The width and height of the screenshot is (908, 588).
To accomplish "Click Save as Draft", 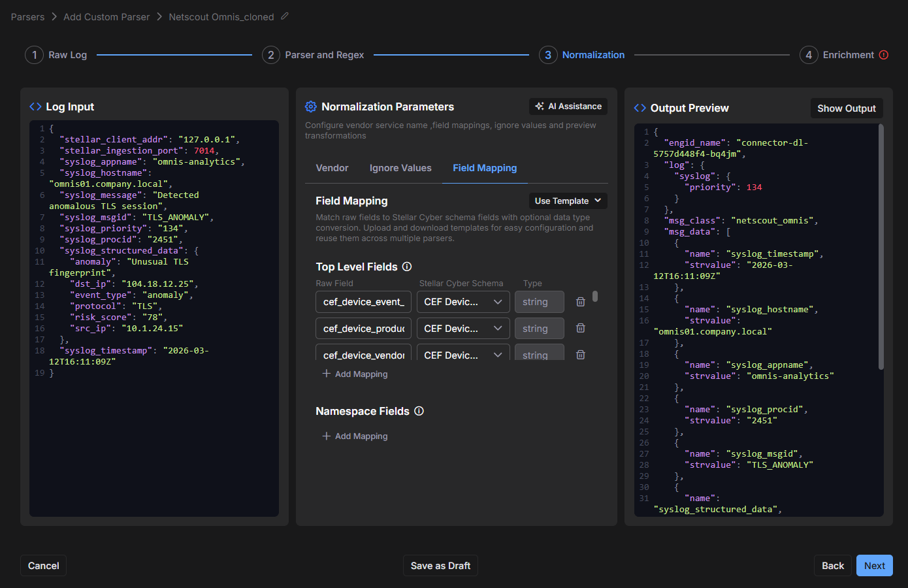I will pos(440,566).
